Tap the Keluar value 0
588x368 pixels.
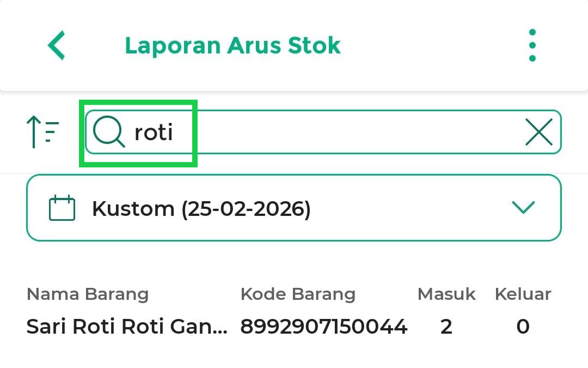pos(523,327)
